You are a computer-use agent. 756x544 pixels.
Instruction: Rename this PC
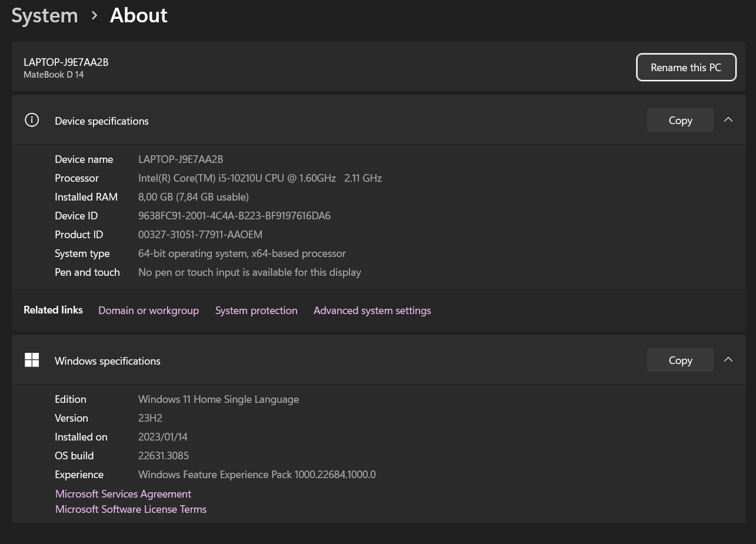686,68
